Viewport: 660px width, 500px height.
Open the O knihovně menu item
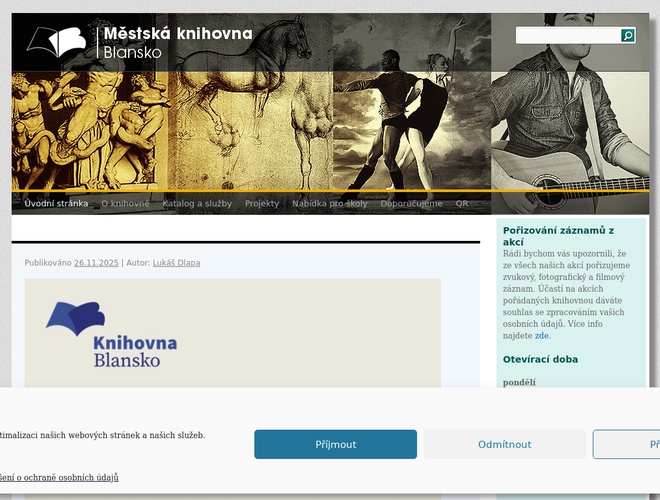[125, 204]
